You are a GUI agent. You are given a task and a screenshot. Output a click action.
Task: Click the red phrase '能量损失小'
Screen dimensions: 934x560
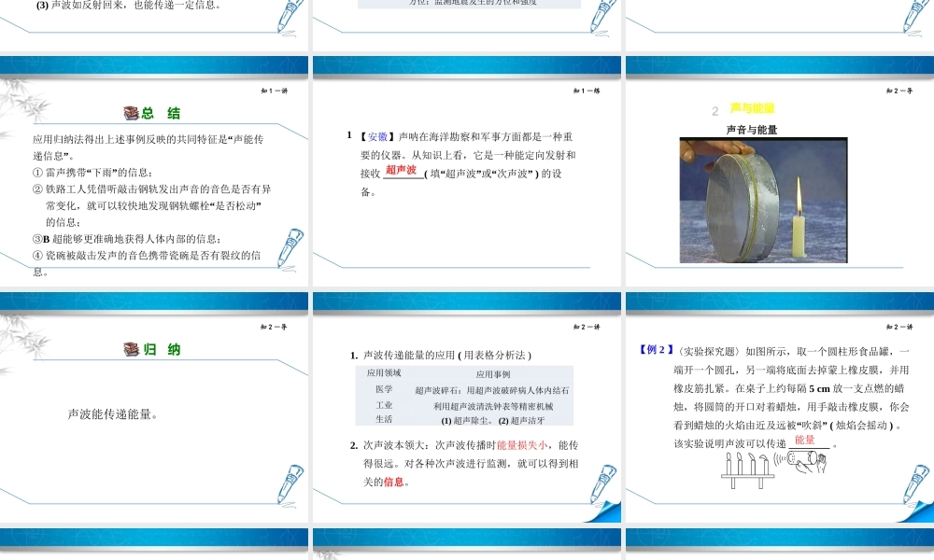(x=522, y=445)
